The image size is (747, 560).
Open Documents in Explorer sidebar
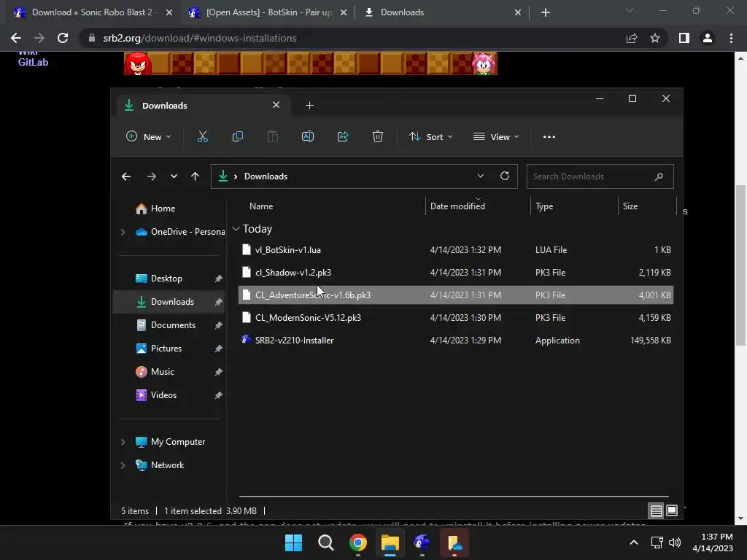[x=173, y=325]
